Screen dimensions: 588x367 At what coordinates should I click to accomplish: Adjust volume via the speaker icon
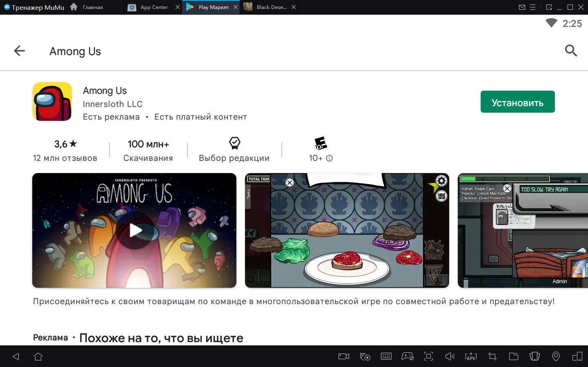[x=450, y=356]
